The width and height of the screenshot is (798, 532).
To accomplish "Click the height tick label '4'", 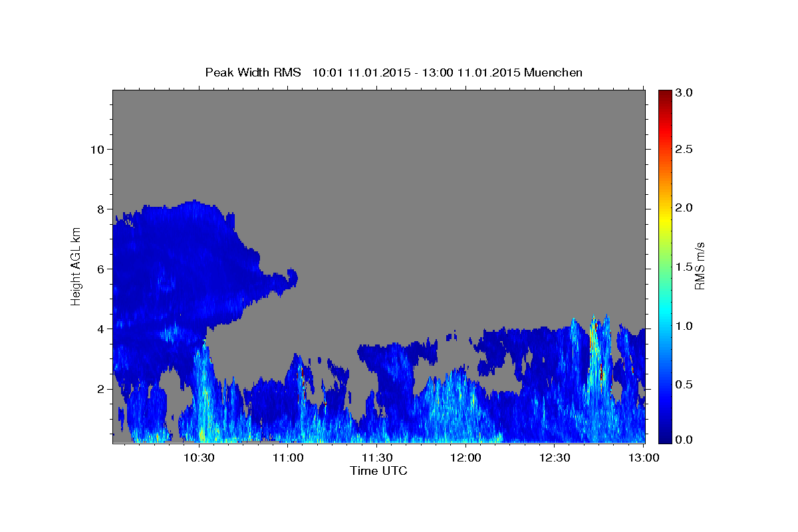I will [x=102, y=329].
